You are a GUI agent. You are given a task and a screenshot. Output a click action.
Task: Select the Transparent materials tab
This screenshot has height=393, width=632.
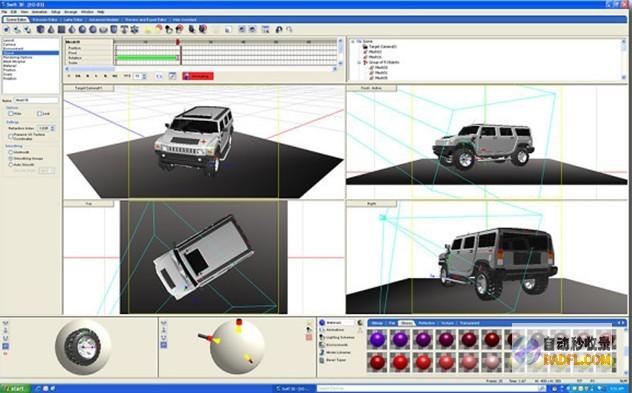coord(470,323)
